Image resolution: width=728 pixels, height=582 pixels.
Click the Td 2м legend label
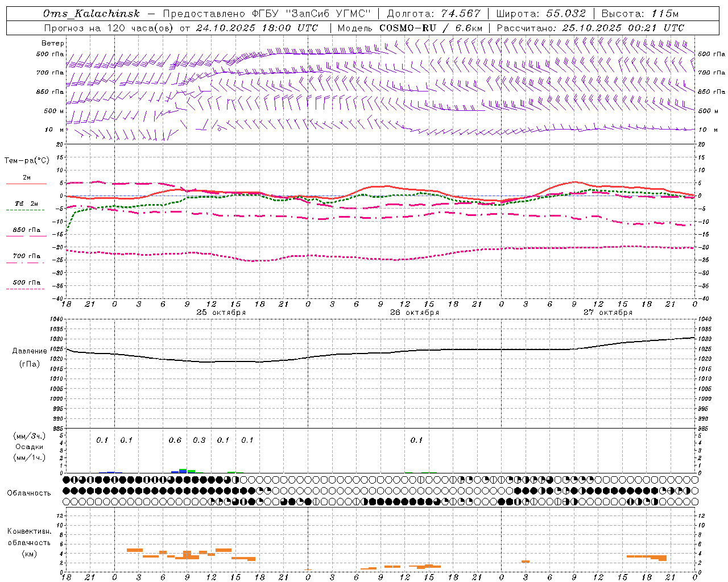(x=27, y=203)
